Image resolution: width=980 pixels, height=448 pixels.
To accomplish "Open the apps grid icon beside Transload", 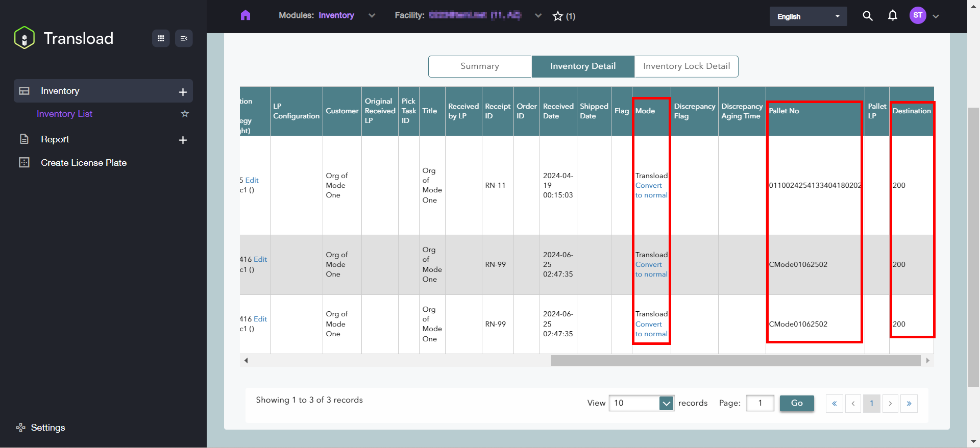I will tap(161, 38).
